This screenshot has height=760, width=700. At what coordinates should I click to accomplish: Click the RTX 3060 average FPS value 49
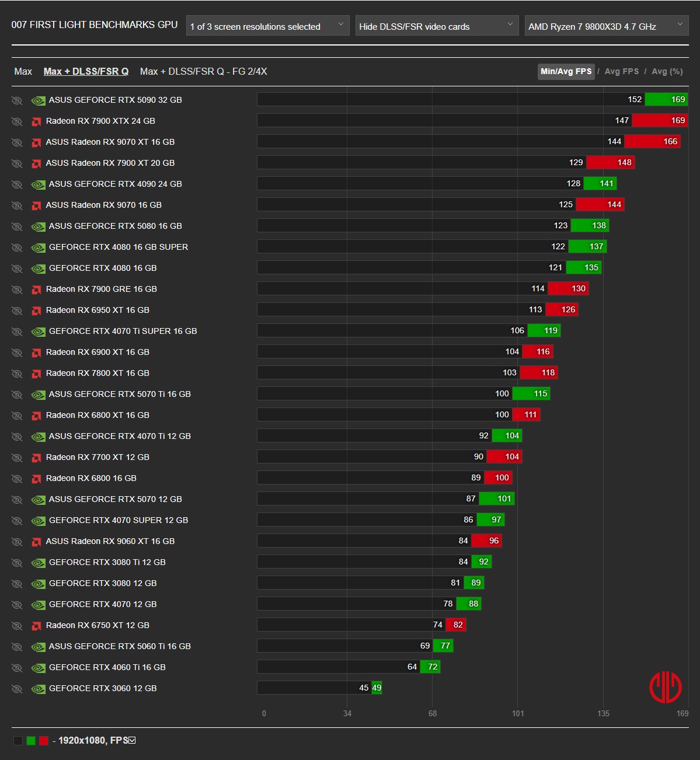(377, 688)
